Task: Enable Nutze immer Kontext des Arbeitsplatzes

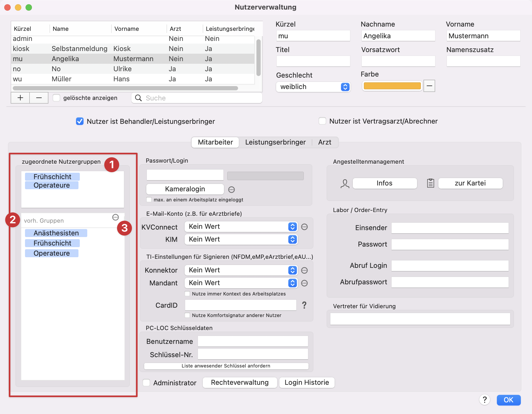Action: click(187, 294)
